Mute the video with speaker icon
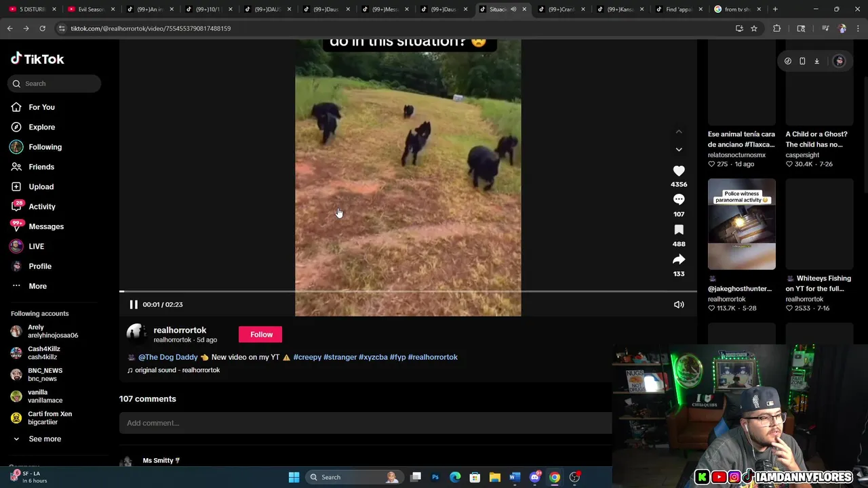The height and width of the screenshot is (488, 868). 679,304
